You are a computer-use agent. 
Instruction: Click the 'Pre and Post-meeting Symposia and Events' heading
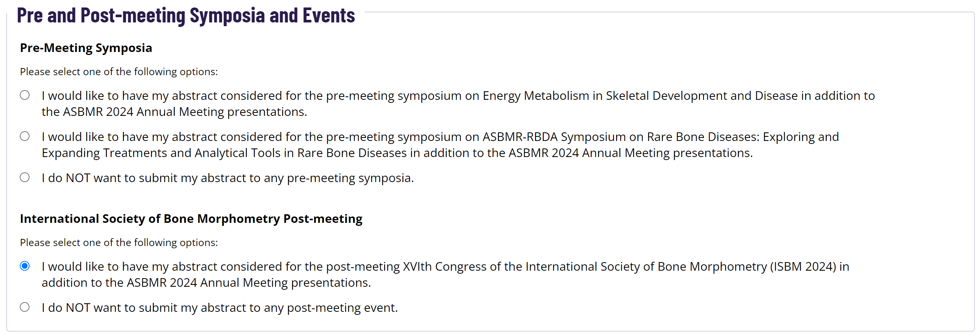point(186,16)
